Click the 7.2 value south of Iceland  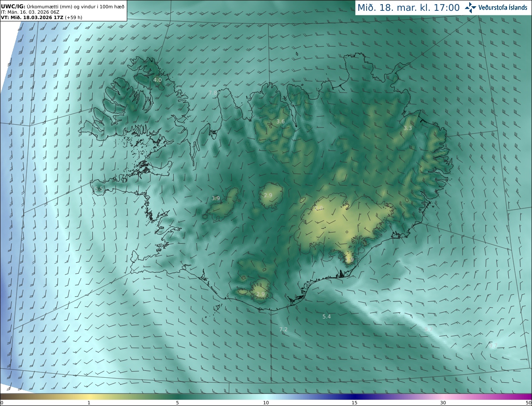point(283,330)
